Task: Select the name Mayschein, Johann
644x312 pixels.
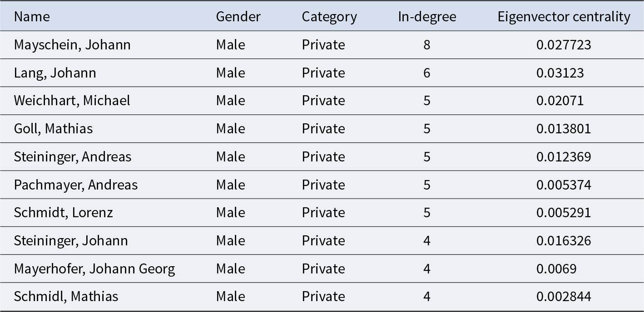Action: (x=72, y=45)
